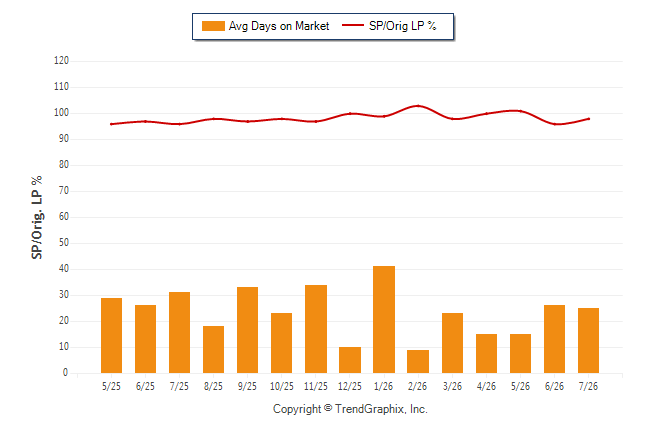
Task: Select the red line peak at 2/26
Action: click(x=418, y=106)
